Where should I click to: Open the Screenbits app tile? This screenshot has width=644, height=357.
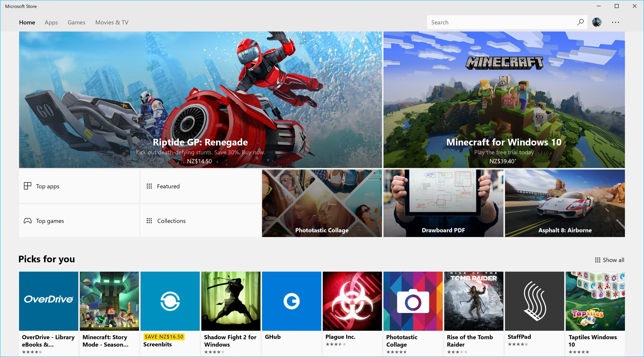170,314
